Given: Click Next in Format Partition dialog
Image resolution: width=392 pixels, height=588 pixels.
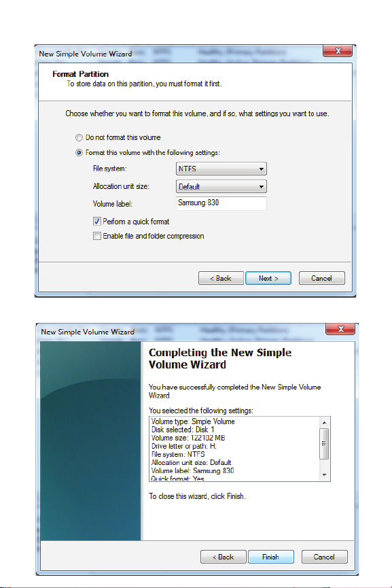Looking at the screenshot, I should coord(268,278).
